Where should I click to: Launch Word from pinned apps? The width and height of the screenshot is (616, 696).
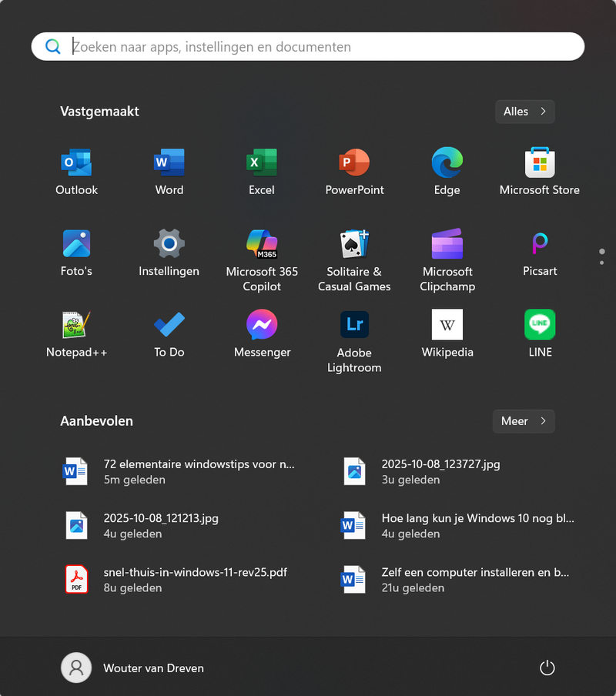[x=169, y=163]
